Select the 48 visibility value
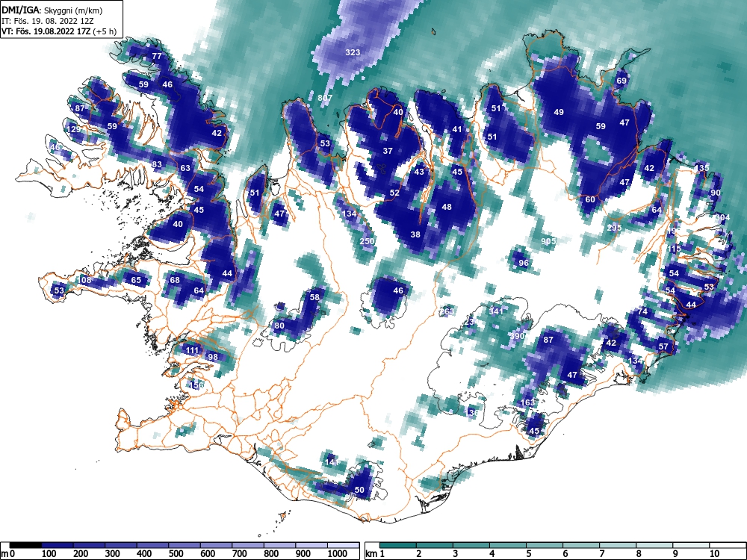The width and height of the screenshot is (747, 560). [447, 207]
